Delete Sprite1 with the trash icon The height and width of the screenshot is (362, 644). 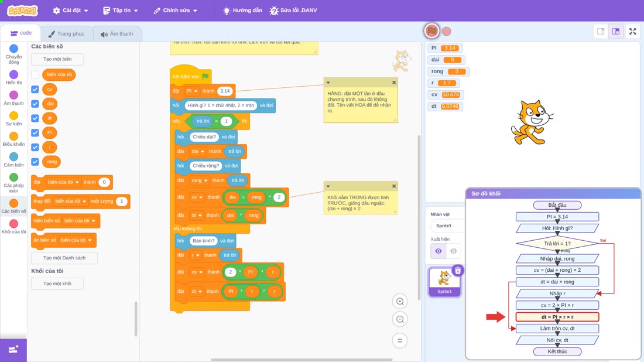point(458,271)
